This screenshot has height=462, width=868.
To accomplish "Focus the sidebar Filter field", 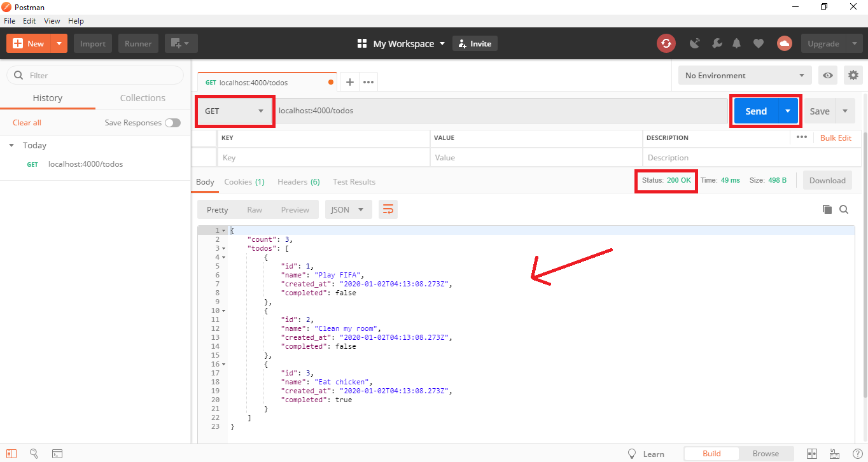I will 95,75.
